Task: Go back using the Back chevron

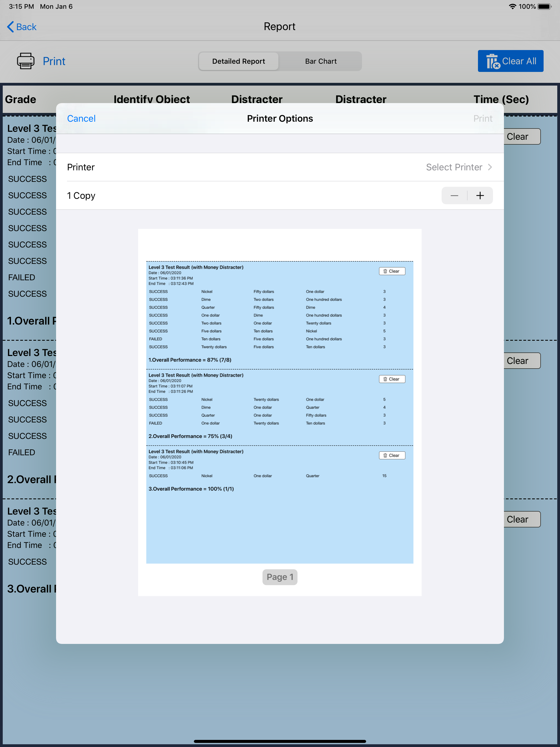Action: point(10,27)
